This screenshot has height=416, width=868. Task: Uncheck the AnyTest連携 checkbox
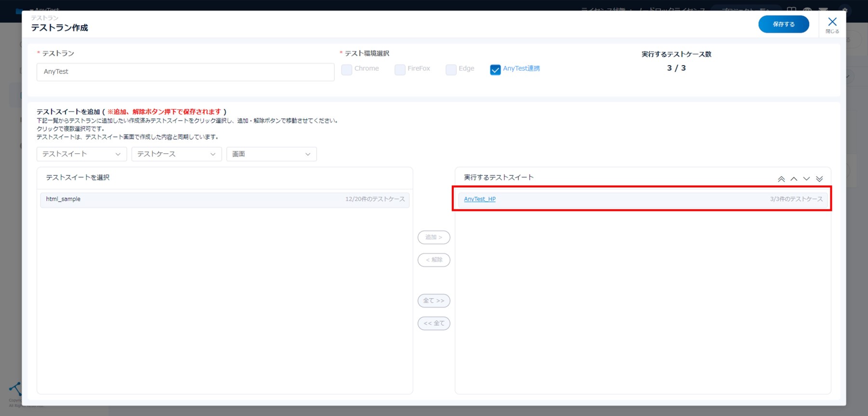(495, 69)
